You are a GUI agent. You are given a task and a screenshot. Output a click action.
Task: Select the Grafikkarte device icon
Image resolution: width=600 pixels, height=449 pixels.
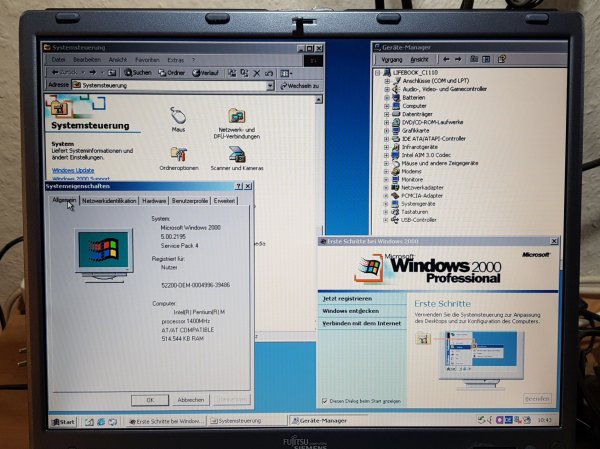coord(396,131)
